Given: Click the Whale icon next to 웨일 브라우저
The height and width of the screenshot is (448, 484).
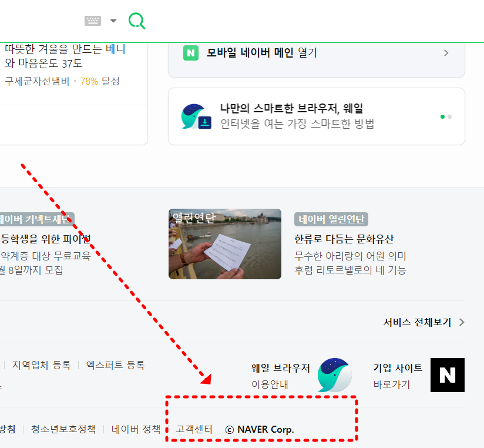Looking at the screenshot, I should [334, 375].
